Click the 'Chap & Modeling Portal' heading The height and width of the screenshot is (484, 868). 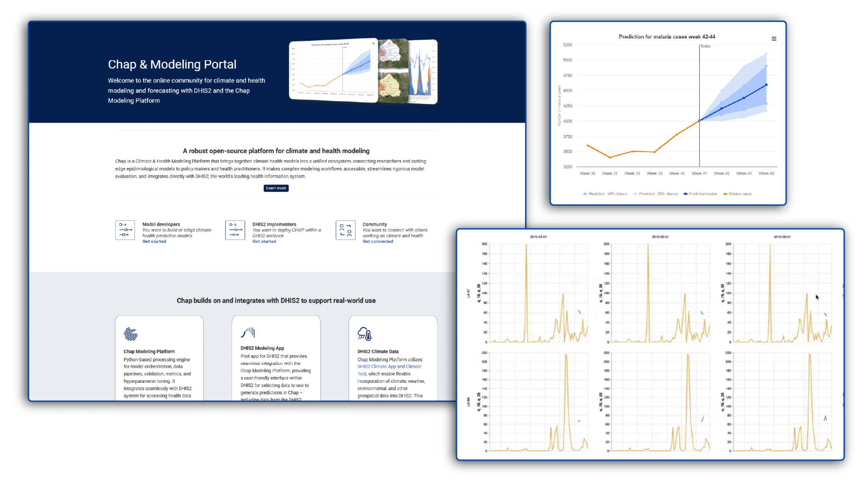[172, 64]
